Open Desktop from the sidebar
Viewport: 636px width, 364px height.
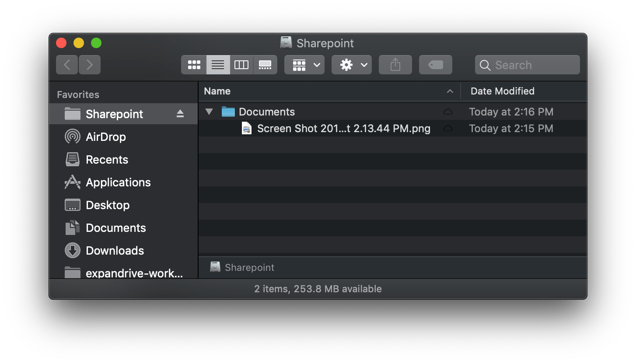pos(123,205)
